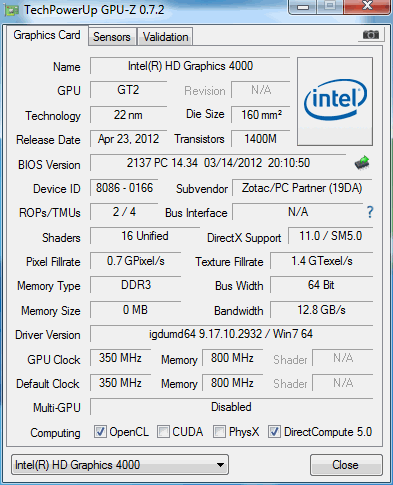
Task: Click the GPU-Z title bar app icon
Action: 11,11
